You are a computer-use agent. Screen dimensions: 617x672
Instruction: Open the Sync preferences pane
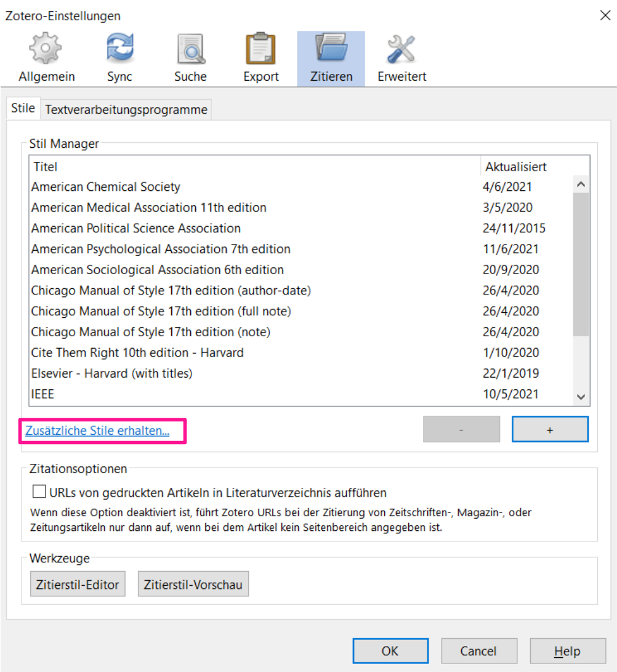click(x=119, y=59)
